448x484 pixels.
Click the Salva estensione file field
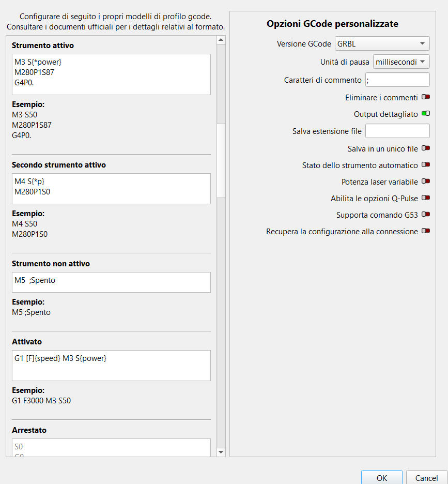pyautogui.click(x=397, y=131)
